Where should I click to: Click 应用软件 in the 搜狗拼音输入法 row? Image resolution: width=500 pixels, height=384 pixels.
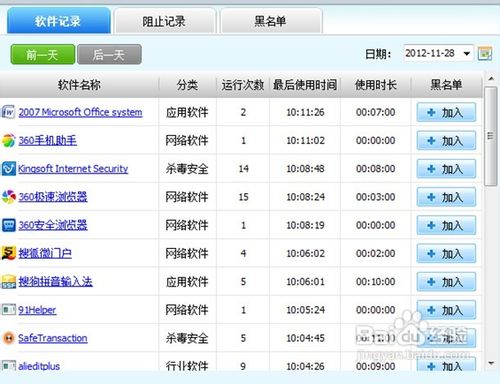(187, 282)
